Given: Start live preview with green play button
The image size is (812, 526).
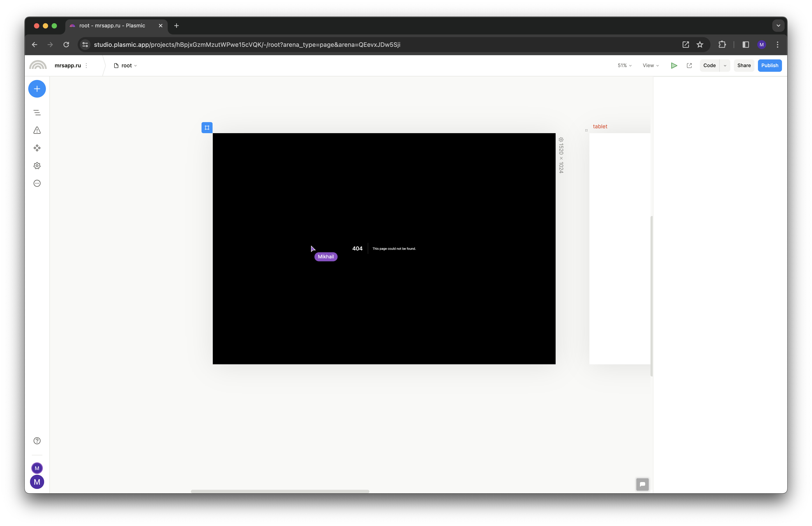Looking at the screenshot, I should (673, 66).
